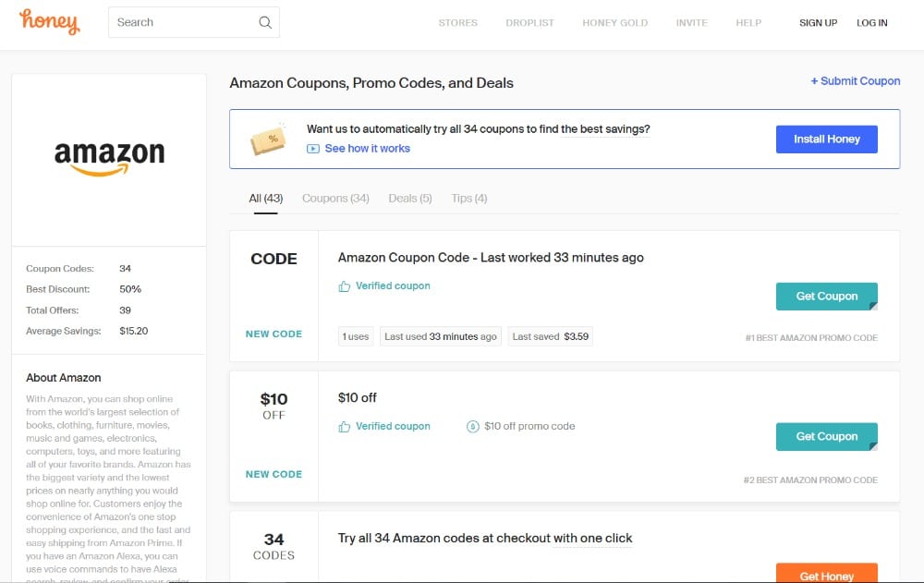The image size is (924, 583).
Task: Show the Tips (4) tab
Action: tap(468, 199)
